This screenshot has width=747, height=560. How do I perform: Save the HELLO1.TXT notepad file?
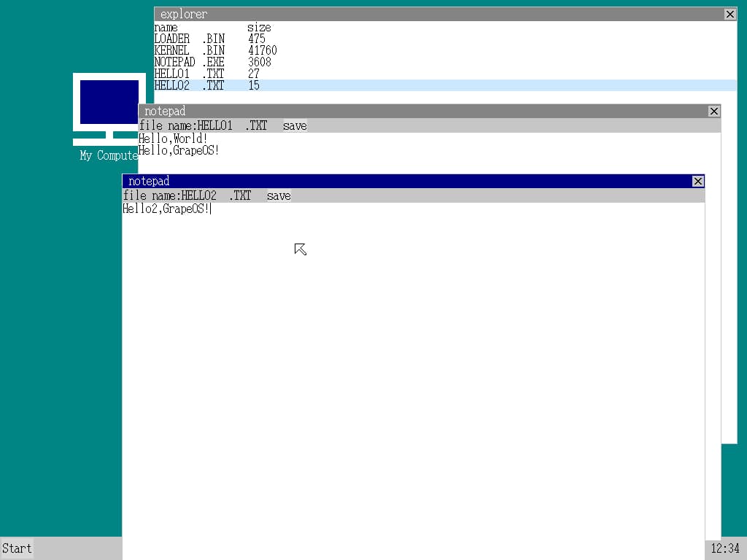[295, 126]
